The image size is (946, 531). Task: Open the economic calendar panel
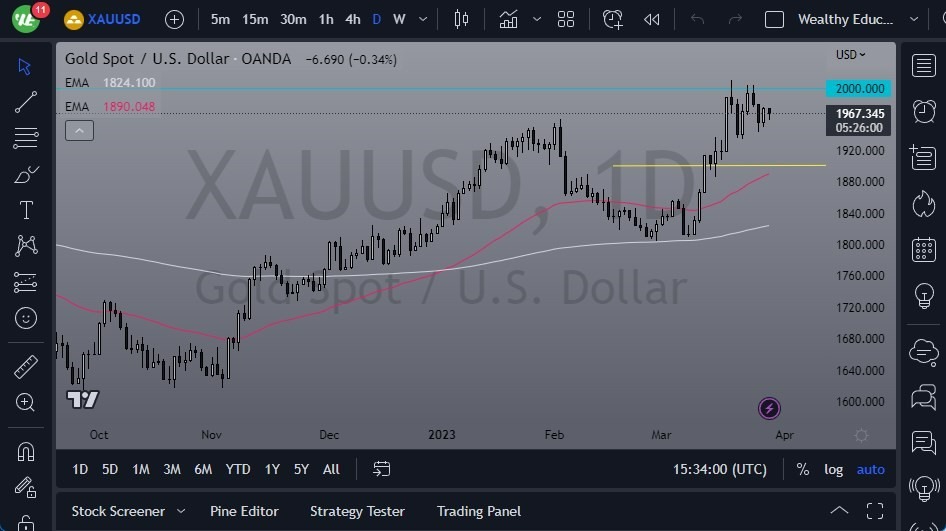(924, 249)
